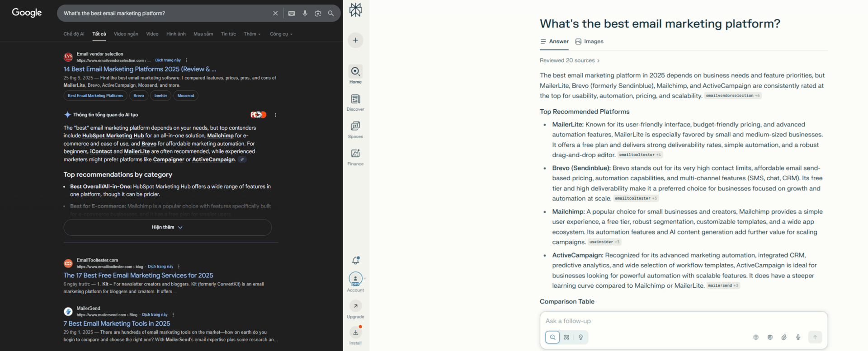Open Spaces in Perplexity sidebar

[356, 130]
